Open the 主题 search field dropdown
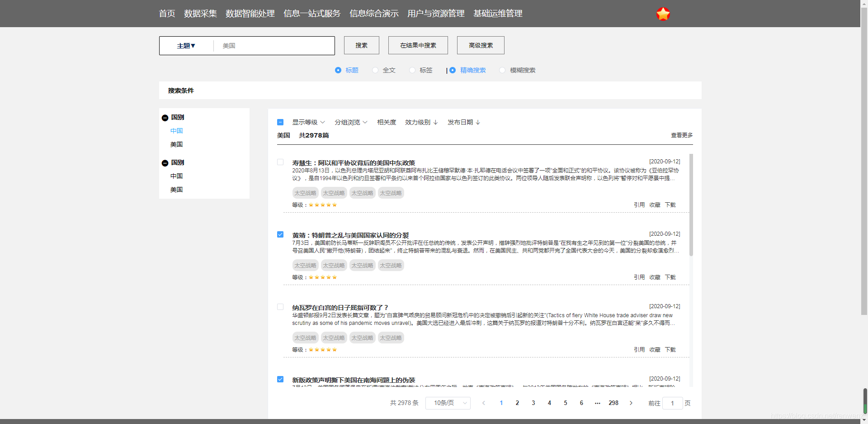Viewport: 868px width, 424px height. (186, 46)
